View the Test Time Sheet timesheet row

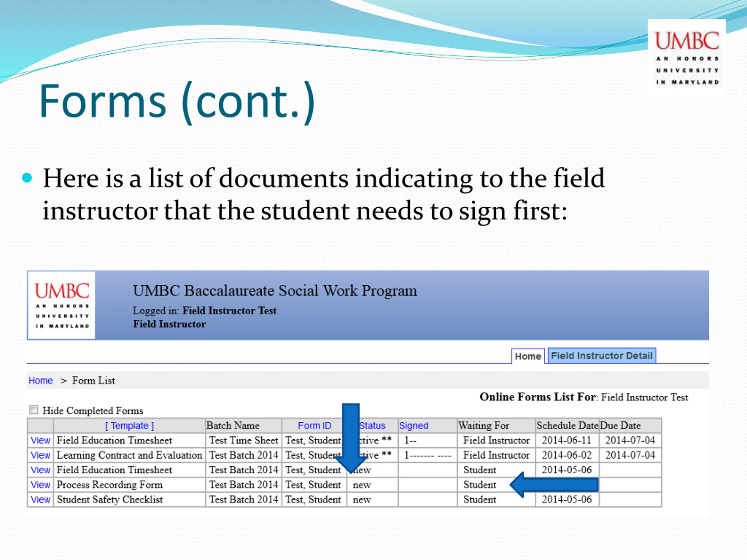tap(40, 440)
